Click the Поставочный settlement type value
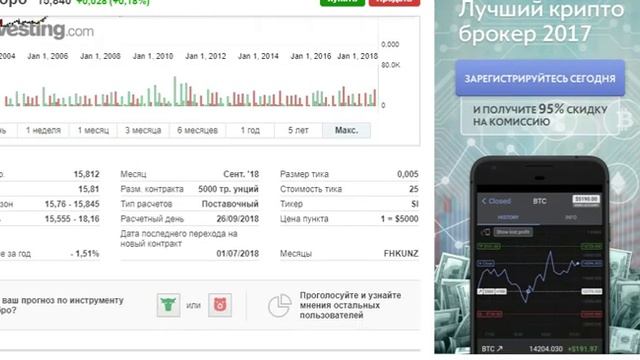 230,204
